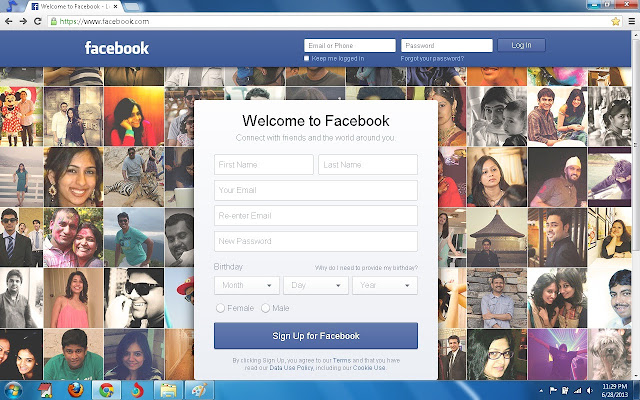Click the Your Email field
640x400 pixels.
point(316,190)
